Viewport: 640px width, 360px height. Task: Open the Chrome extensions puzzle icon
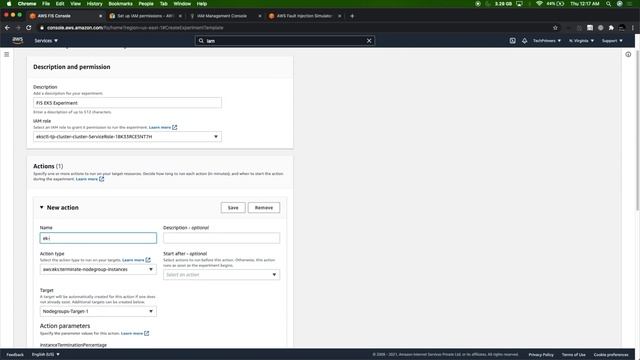click(611, 28)
